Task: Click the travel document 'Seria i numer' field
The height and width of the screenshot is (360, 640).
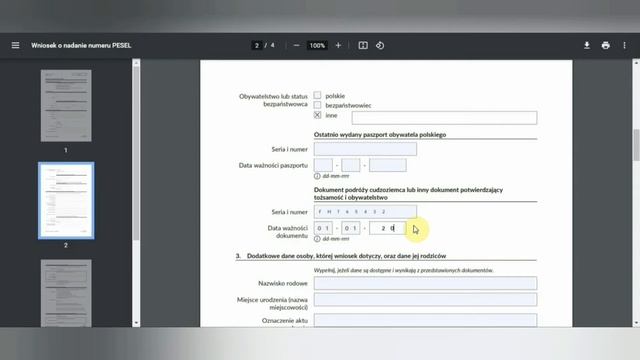Action: (365, 212)
